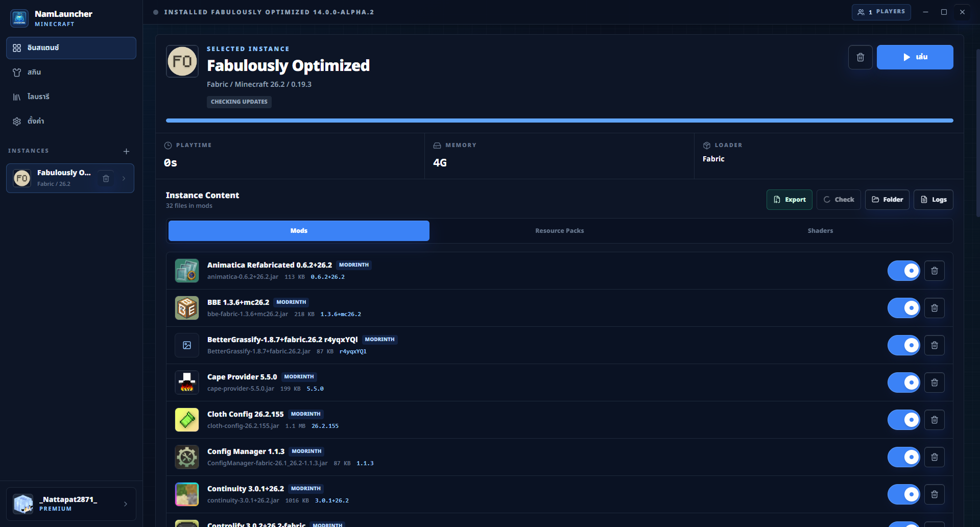Disable the Continuity mod toggle
Image resolution: width=980 pixels, height=527 pixels.
[903, 494]
